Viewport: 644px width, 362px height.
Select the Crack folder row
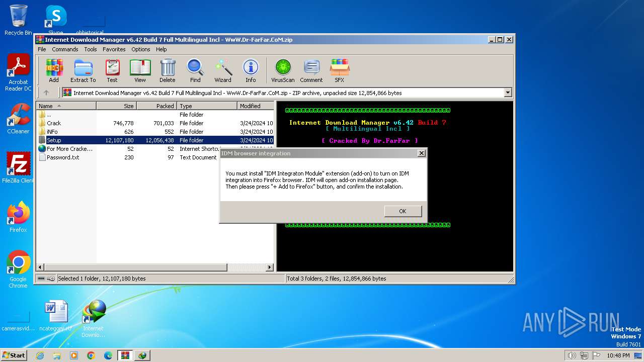[x=155, y=123]
